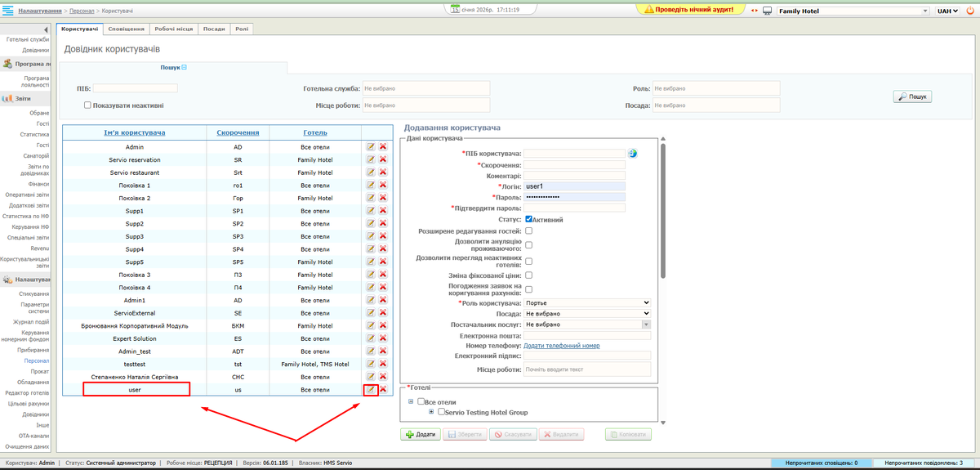The image size is (980, 470).
Task: Enable the 'Показувати неактивні' checkbox
Action: click(x=87, y=105)
